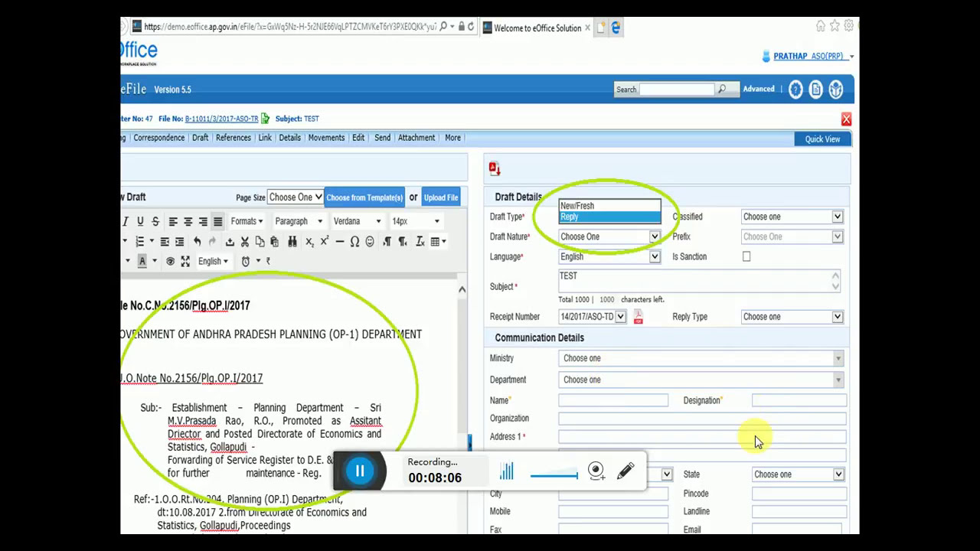980x551 pixels.
Task: Align text left
Action: coord(173,221)
